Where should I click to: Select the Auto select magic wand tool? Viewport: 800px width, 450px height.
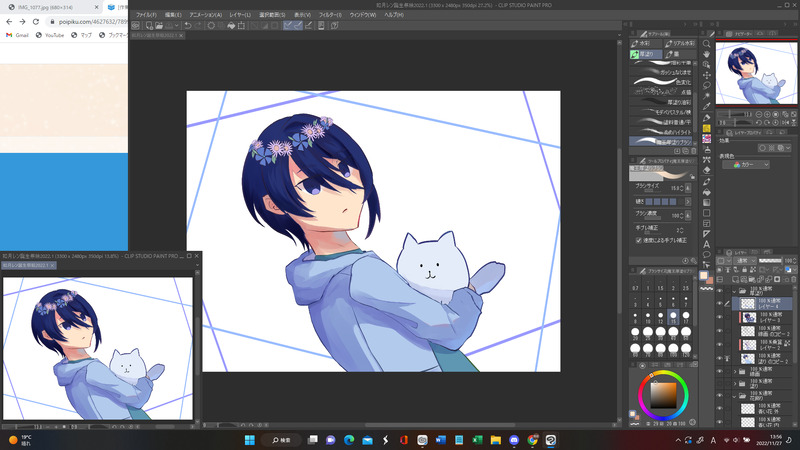[x=707, y=96]
